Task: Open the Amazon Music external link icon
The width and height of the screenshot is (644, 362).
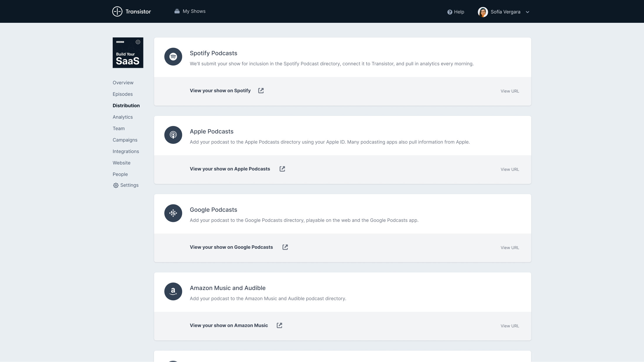Action: pyautogui.click(x=280, y=325)
